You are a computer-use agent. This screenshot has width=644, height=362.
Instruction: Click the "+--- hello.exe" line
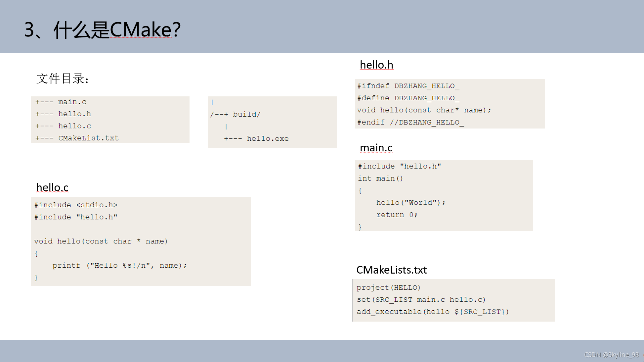[x=256, y=139]
